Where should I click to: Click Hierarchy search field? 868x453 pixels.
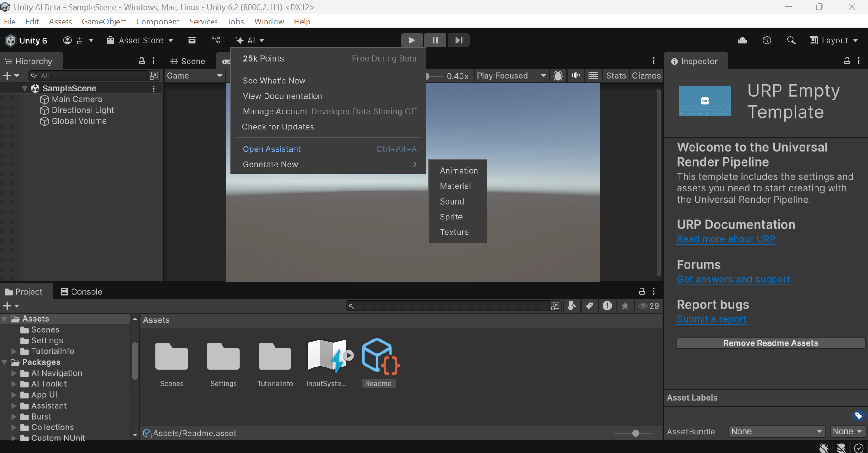tap(88, 76)
